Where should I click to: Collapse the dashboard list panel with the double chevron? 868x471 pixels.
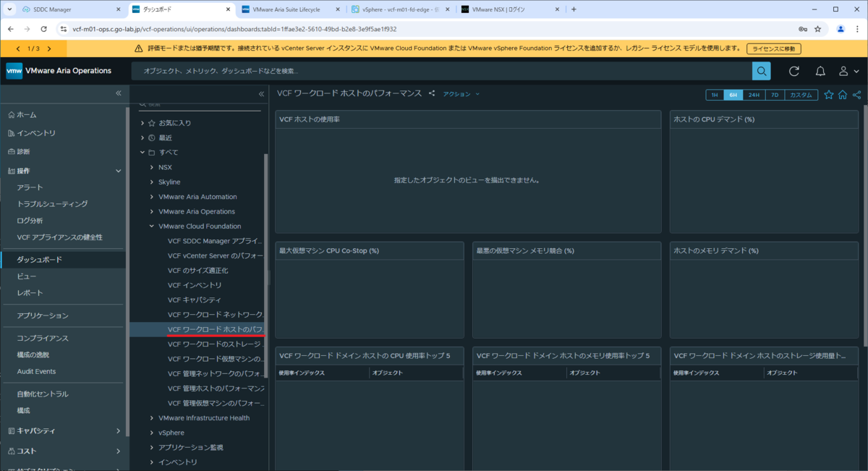(x=261, y=93)
